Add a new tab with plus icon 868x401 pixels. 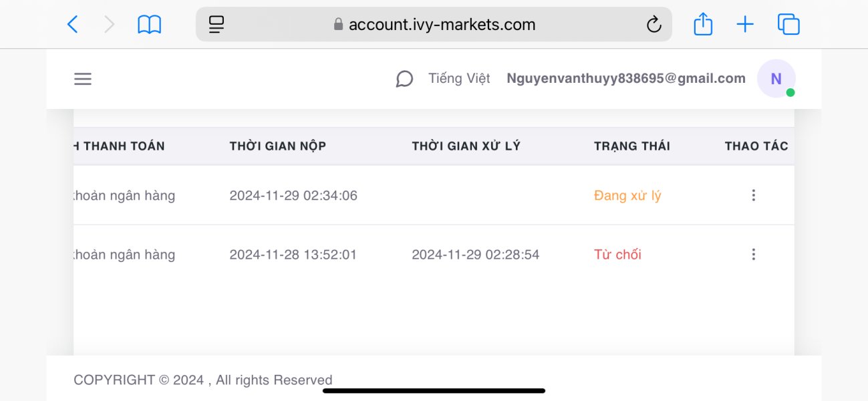click(x=745, y=25)
